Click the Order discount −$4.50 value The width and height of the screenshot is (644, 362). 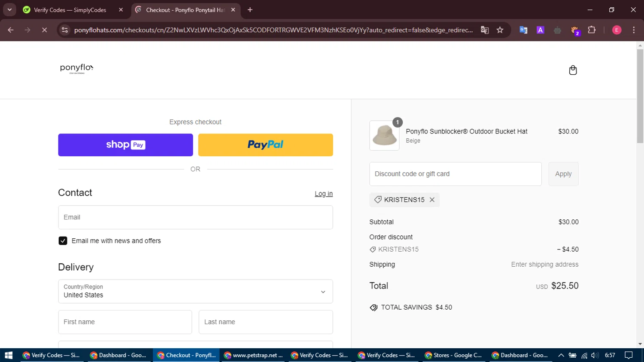click(568, 249)
